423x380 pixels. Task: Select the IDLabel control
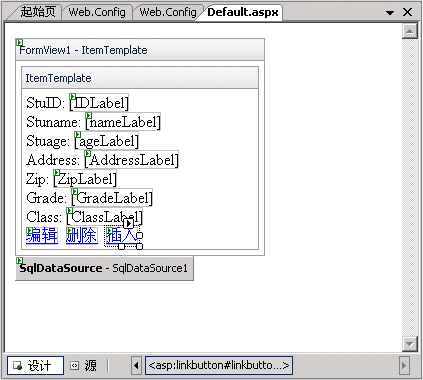coord(99,103)
